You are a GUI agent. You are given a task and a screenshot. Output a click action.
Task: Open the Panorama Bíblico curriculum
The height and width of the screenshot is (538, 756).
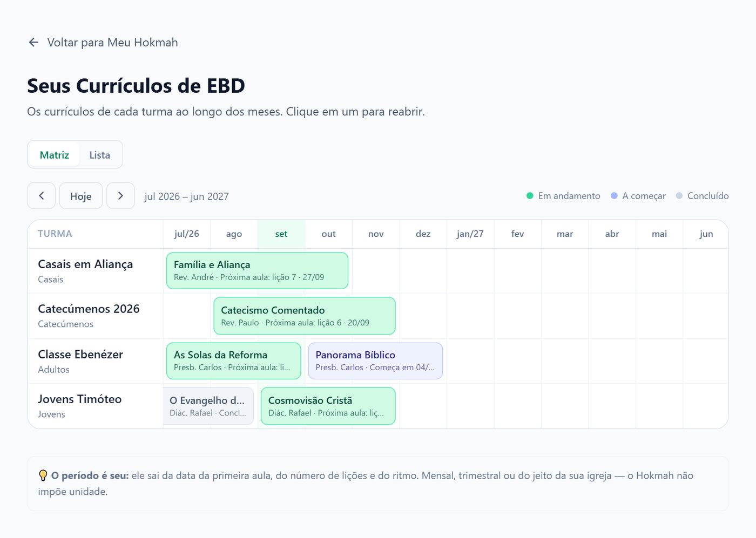[375, 361]
